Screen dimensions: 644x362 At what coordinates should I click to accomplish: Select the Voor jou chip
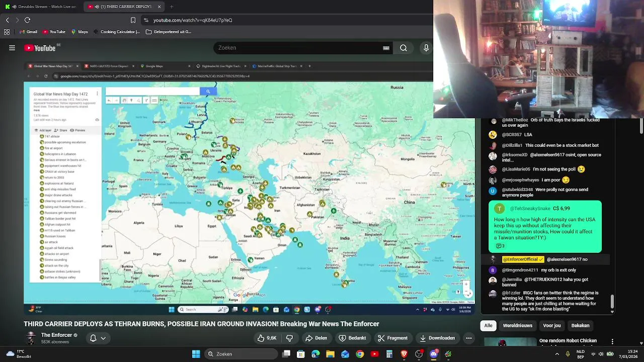(x=551, y=325)
